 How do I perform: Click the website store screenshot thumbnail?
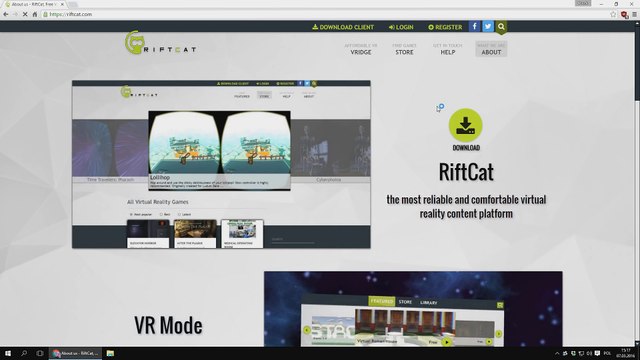pos(221,164)
